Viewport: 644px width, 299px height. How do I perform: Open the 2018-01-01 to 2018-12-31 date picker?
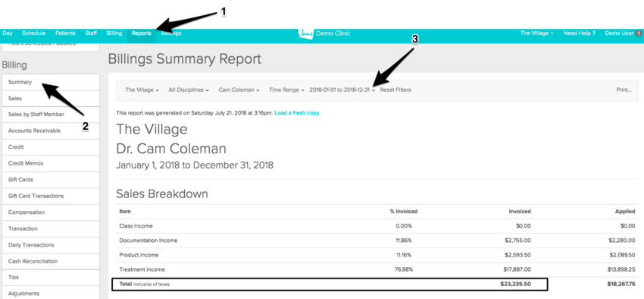(342, 90)
